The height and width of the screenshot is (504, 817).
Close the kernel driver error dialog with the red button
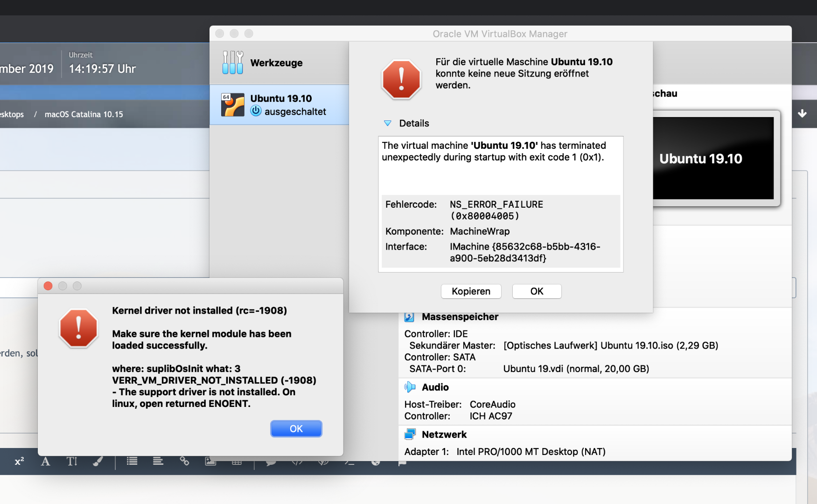coord(48,286)
